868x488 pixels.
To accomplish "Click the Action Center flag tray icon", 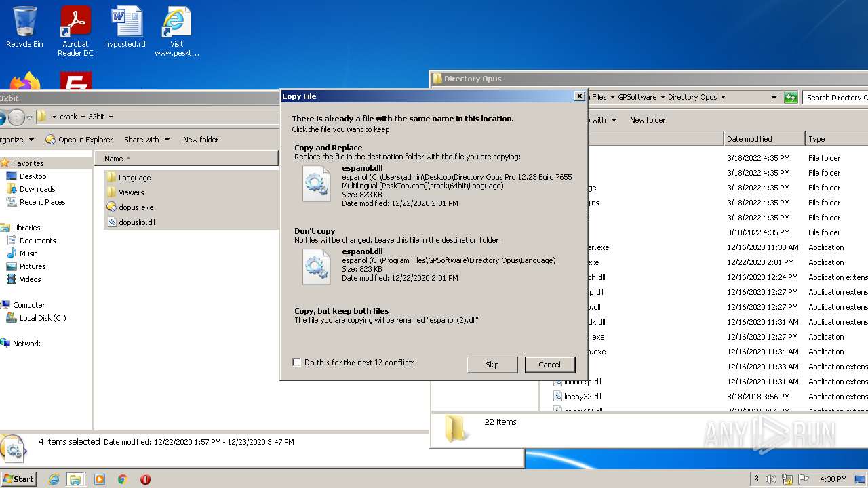I will [804, 479].
